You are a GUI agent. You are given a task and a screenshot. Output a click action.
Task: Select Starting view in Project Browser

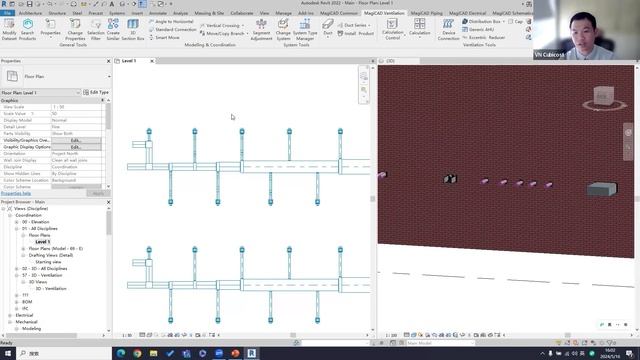[48, 262]
